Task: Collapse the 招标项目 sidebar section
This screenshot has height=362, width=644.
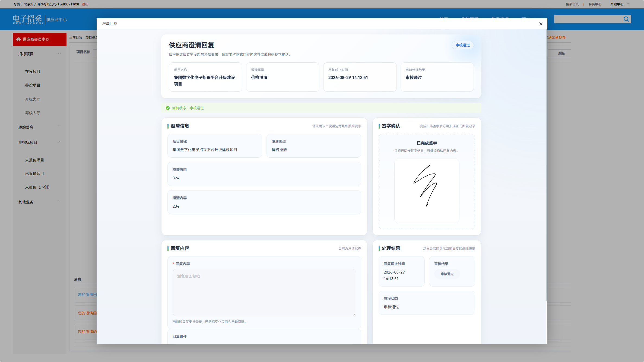Action: [x=59, y=53]
